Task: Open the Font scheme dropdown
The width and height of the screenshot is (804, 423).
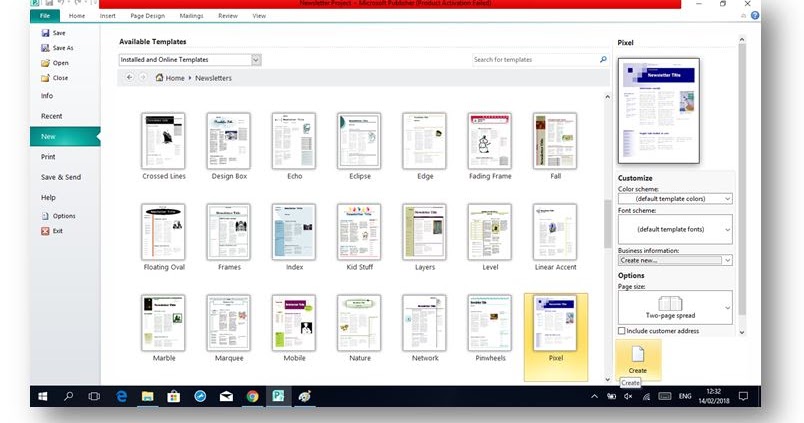Action: coord(675,229)
